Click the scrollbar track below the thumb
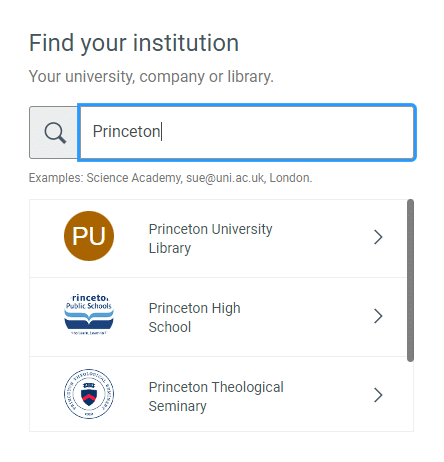Screen dimensions: 444x462 click(410, 397)
